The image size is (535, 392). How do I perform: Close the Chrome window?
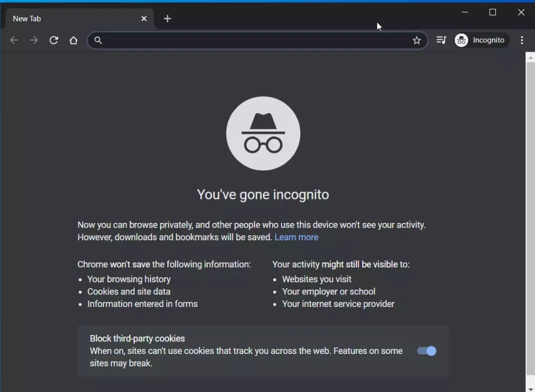point(521,13)
